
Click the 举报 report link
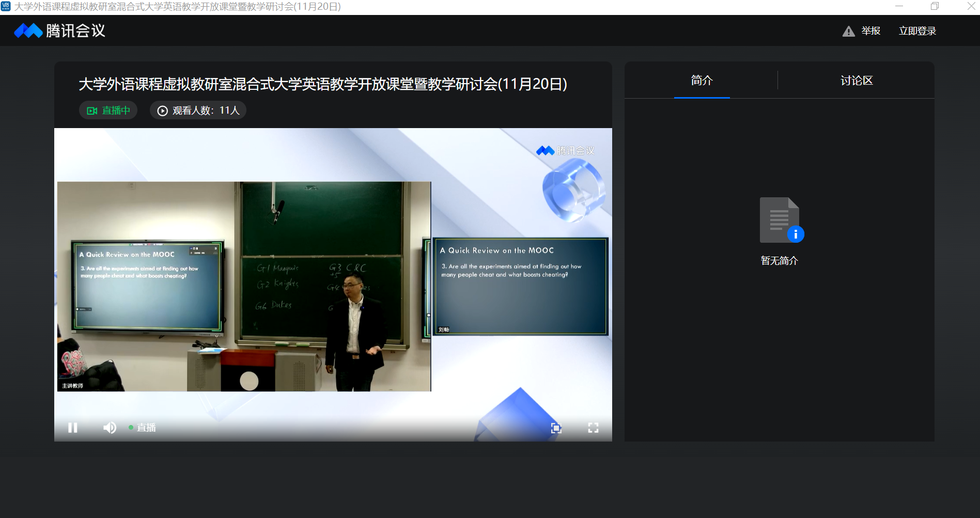pos(870,31)
